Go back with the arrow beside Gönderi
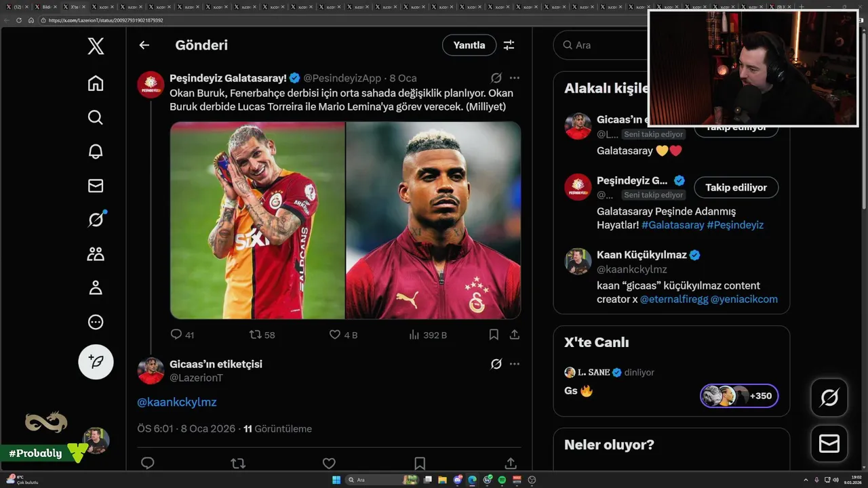Screen dimensions: 868x488 144,45
